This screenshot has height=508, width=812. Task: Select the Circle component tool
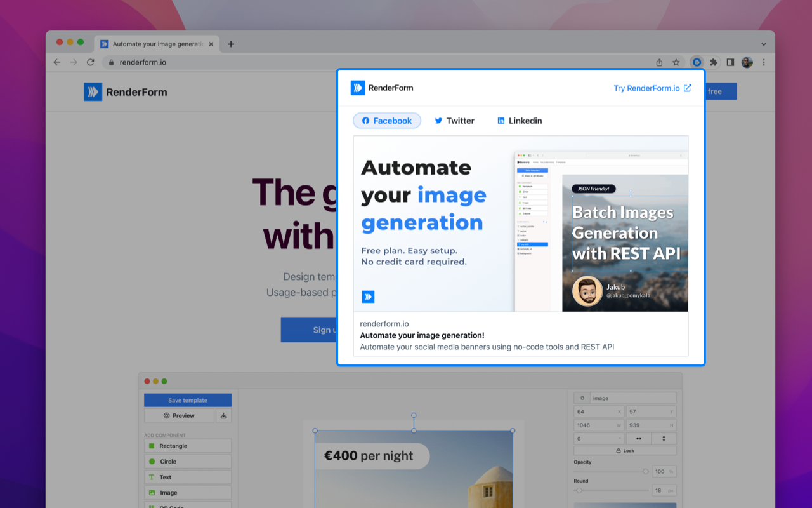tap(187, 461)
